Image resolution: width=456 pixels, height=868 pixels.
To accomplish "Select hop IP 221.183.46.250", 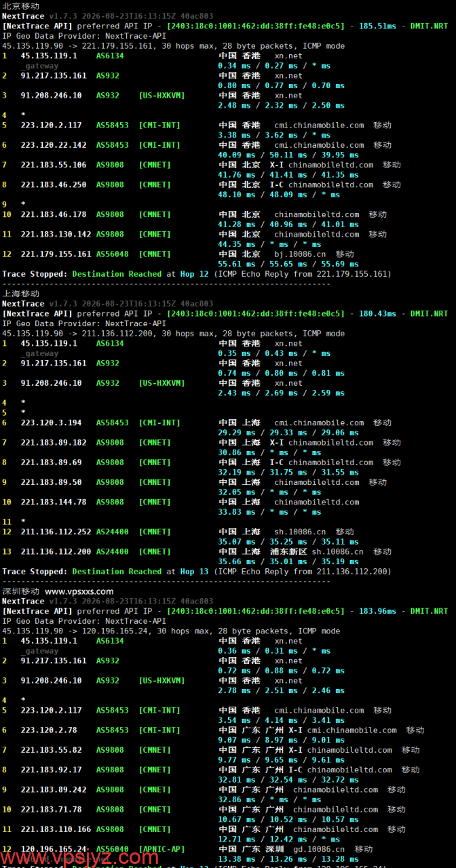I will 54,184.
